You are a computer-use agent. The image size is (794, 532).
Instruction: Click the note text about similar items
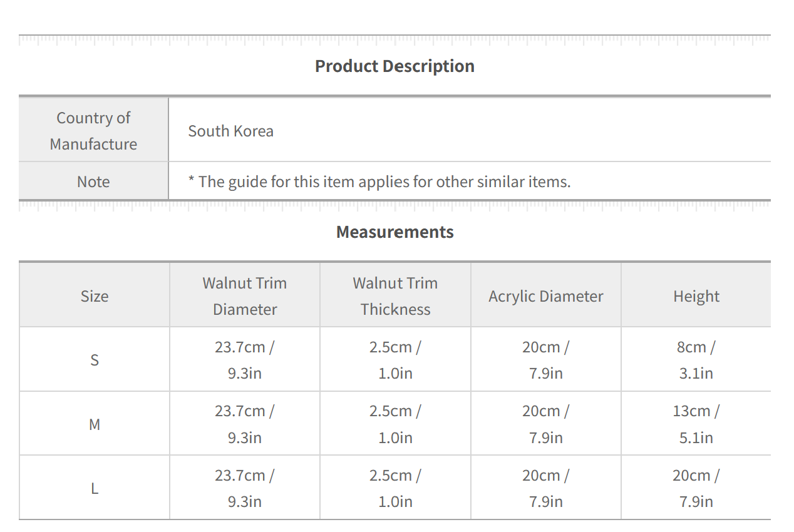click(x=379, y=182)
